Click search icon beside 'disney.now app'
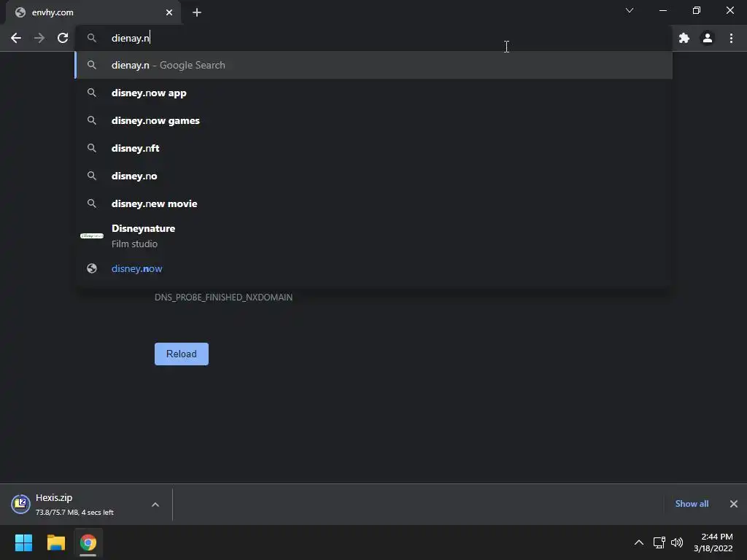This screenshot has height=560, width=747. click(92, 93)
